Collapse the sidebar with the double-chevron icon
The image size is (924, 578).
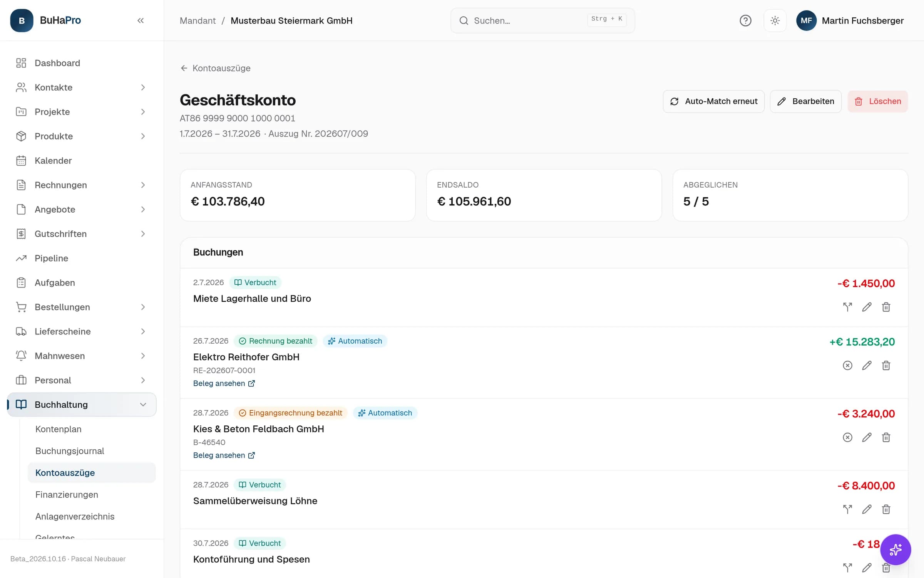click(x=141, y=20)
